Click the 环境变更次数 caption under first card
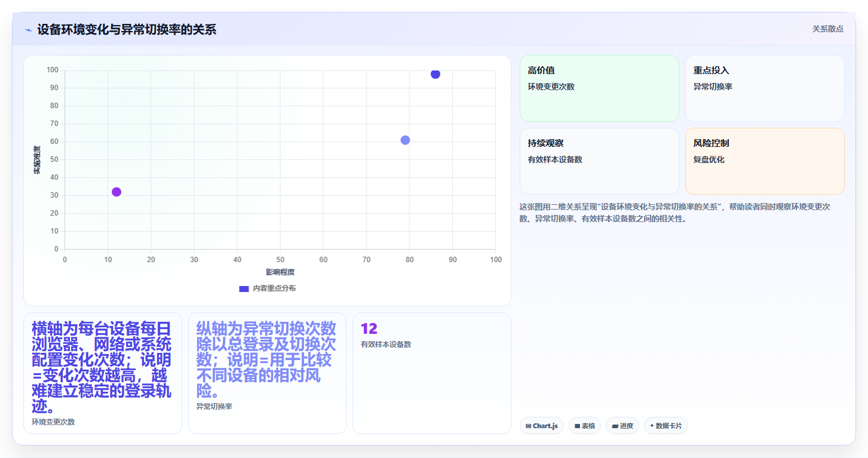 [53, 422]
